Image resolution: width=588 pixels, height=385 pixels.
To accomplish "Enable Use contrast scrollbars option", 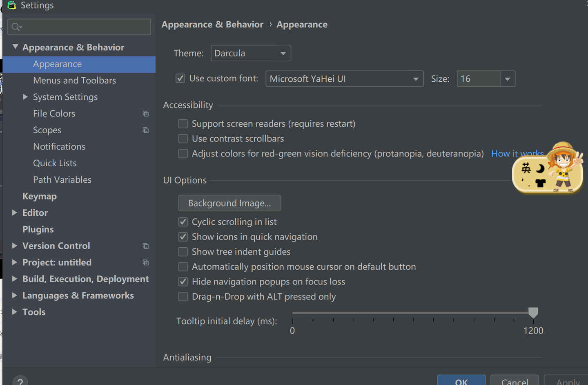I will point(183,139).
